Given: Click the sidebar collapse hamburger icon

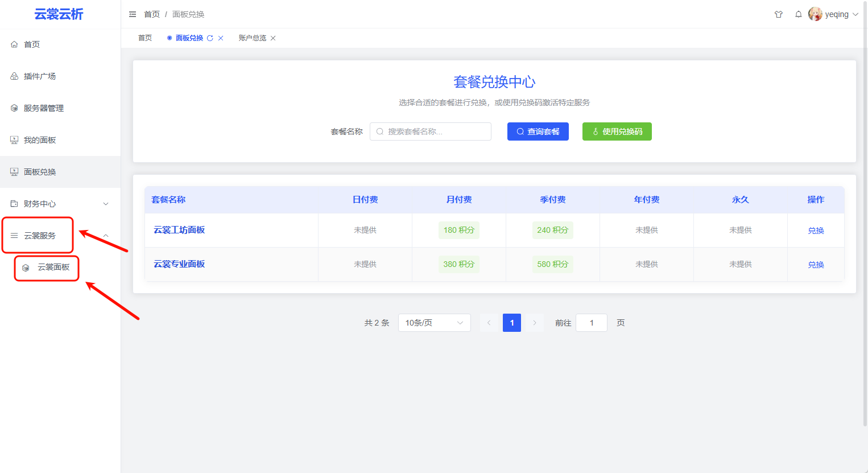Looking at the screenshot, I should coord(133,14).
